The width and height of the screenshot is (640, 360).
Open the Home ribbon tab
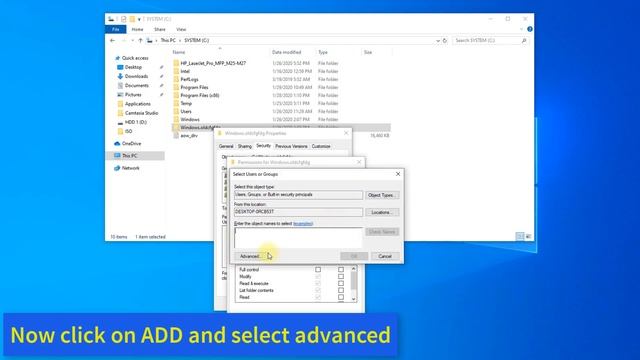(137, 29)
